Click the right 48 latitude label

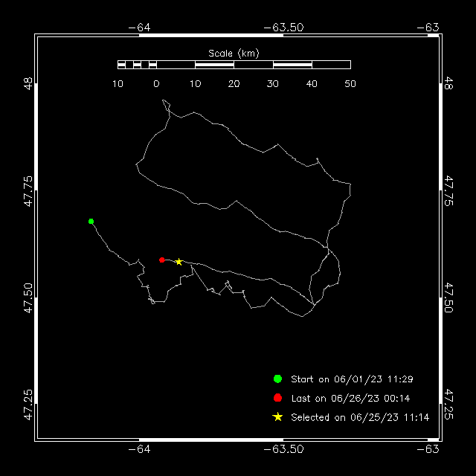(x=448, y=83)
